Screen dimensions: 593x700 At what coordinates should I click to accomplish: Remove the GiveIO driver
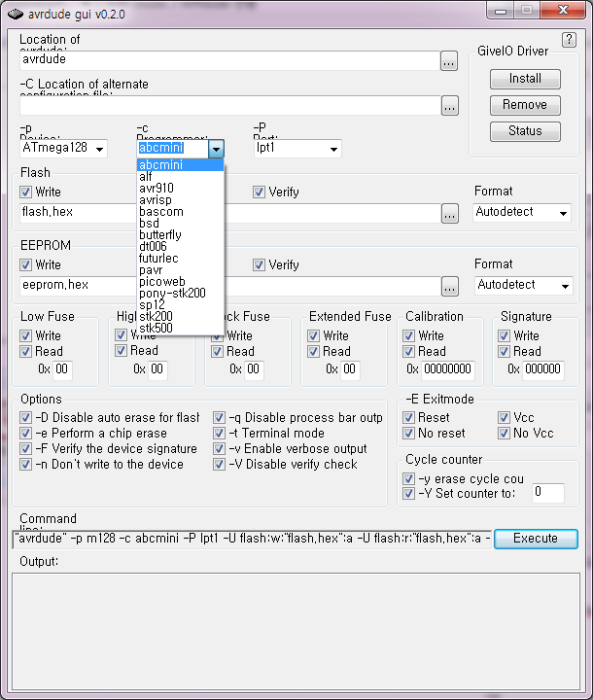[525, 105]
